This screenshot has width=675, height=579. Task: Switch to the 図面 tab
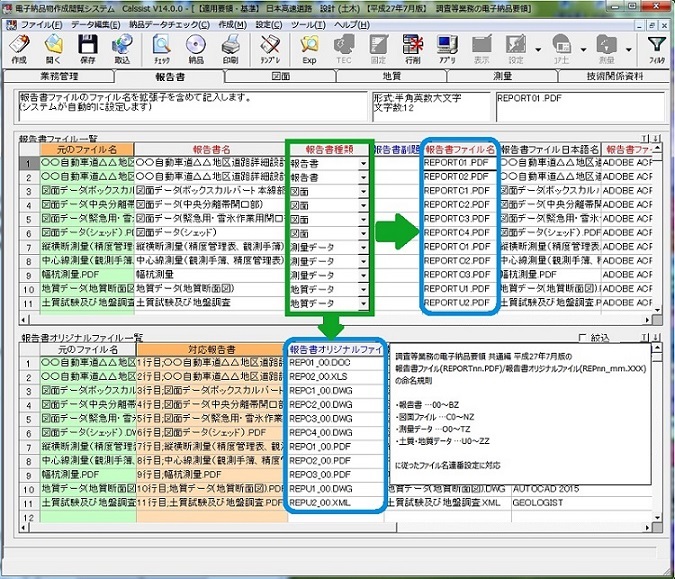[x=281, y=76]
